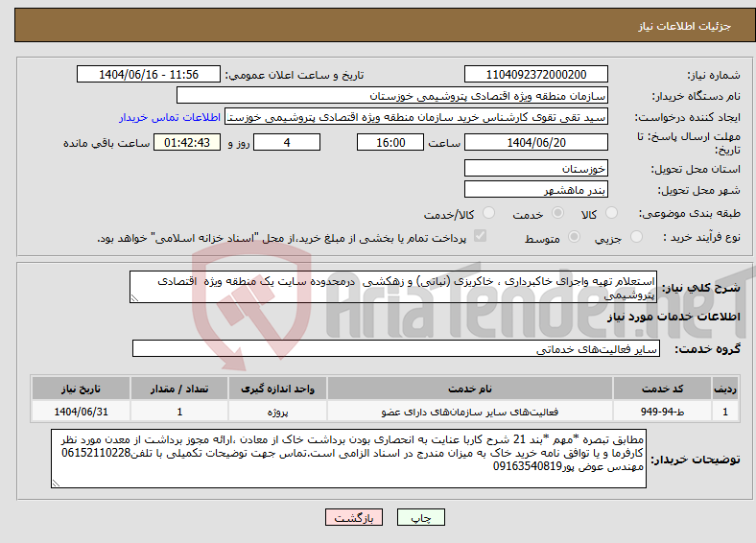Image resolution: width=756 pixels, height=543 pixels.
Task: Click the remaining time field 01:42:43
Action: 187,142
